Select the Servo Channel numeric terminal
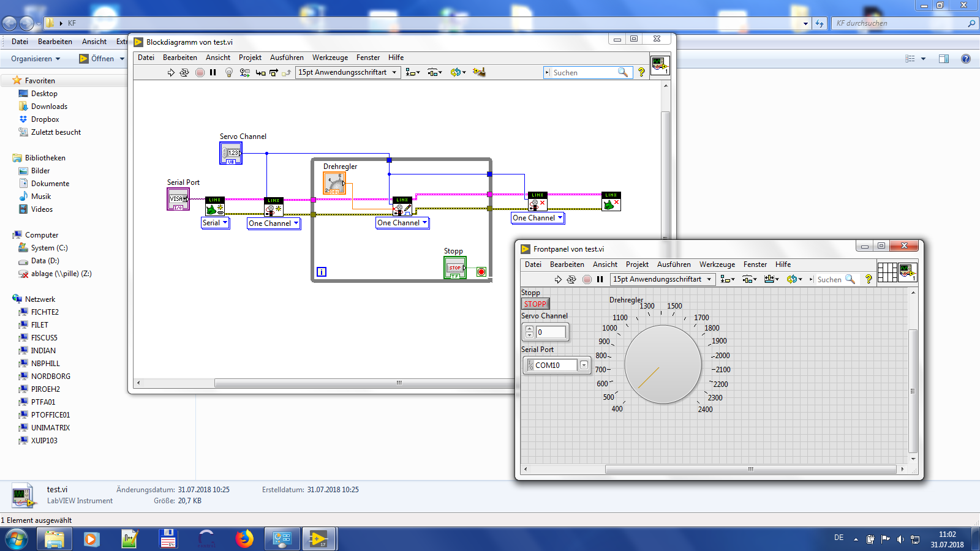The image size is (980, 551). tap(231, 153)
